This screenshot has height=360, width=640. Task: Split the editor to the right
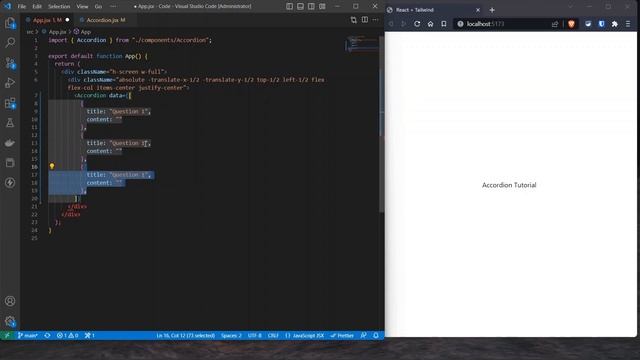[x=364, y=20]
